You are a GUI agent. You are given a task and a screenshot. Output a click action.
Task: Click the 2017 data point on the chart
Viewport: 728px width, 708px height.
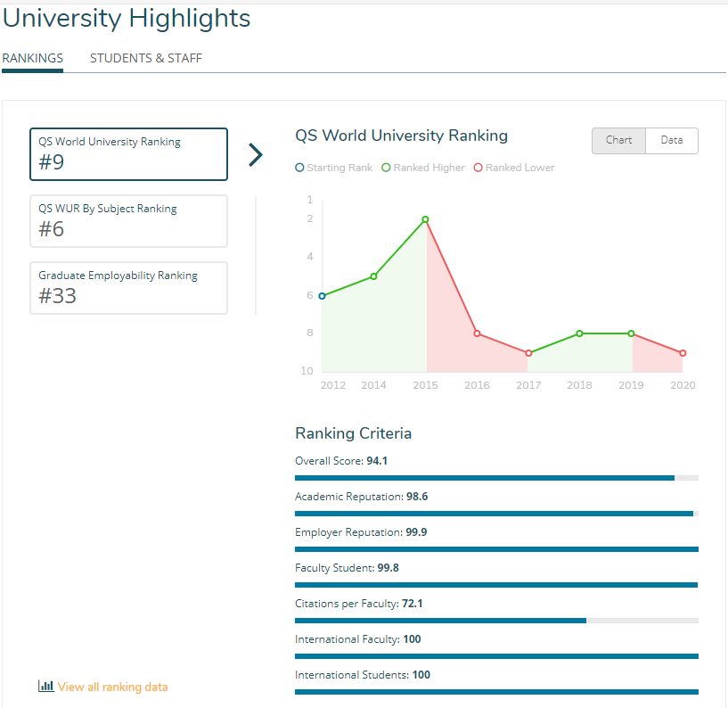point(528,353)
